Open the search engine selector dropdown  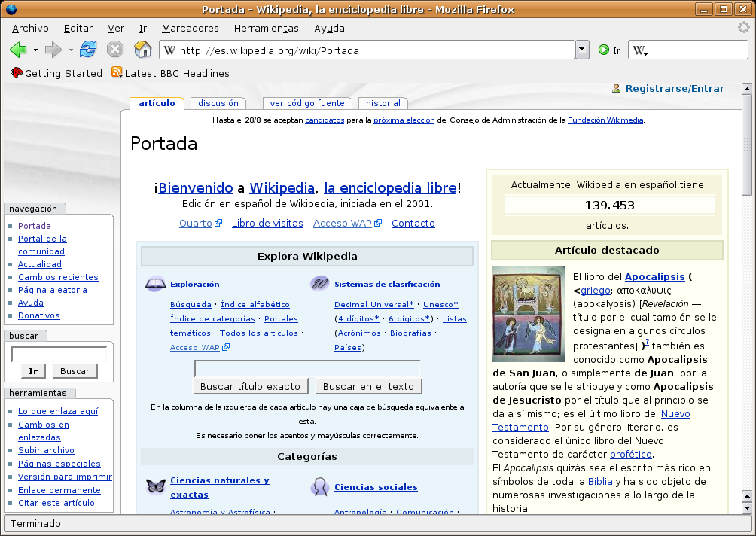[640, 50]
